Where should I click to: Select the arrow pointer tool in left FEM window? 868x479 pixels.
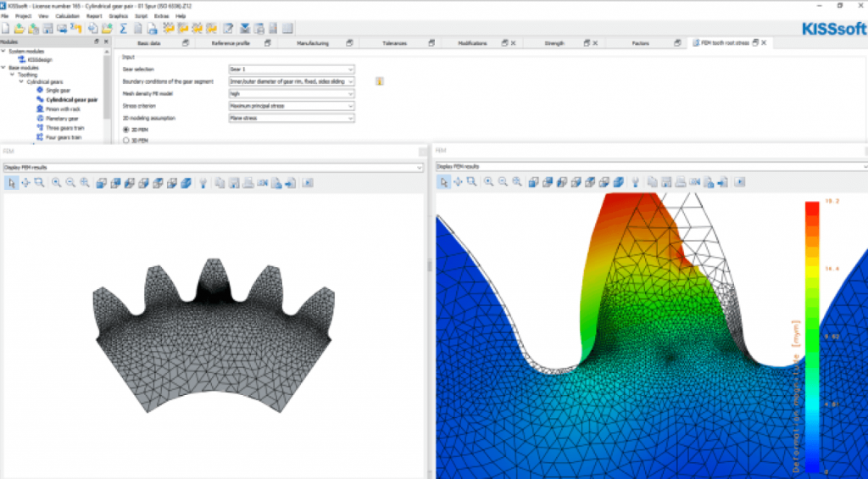coord(11,183)
